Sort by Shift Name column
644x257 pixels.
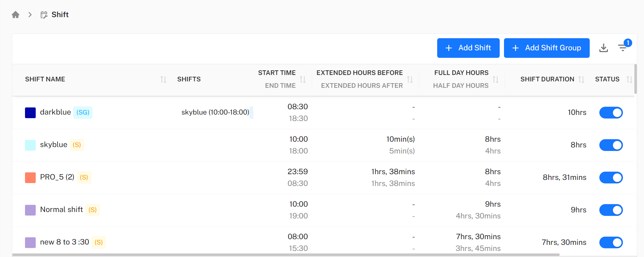coord(163,79)
